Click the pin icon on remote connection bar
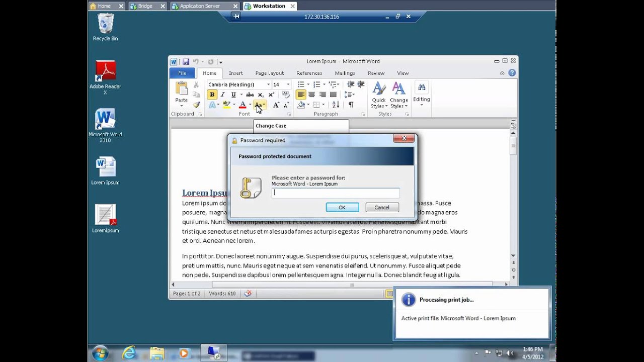 click(x=236, y=17)
